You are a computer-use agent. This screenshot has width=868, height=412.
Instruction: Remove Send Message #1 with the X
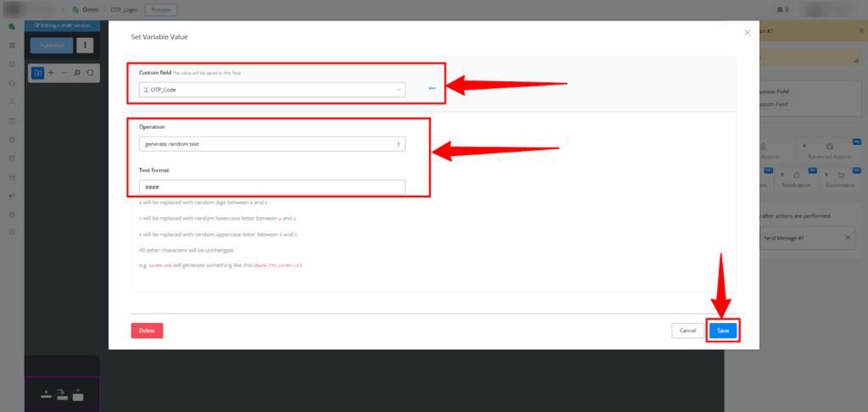pyautogui.click(x=848, y=238)
